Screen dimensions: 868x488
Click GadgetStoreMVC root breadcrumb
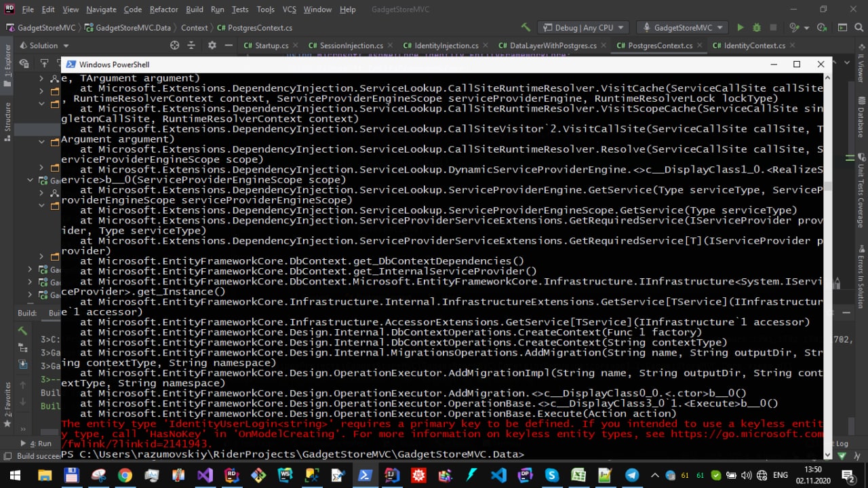(42, 28)
